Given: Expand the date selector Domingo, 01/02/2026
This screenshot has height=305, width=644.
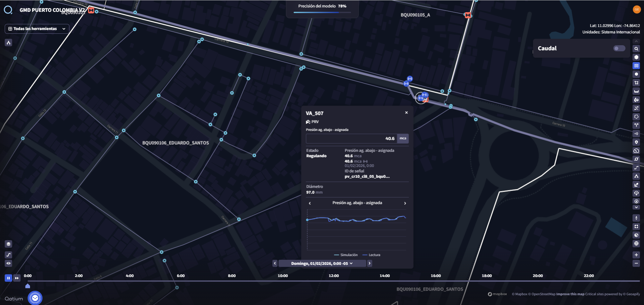Looking at the screenshot, I should click(x=322, y=264).
